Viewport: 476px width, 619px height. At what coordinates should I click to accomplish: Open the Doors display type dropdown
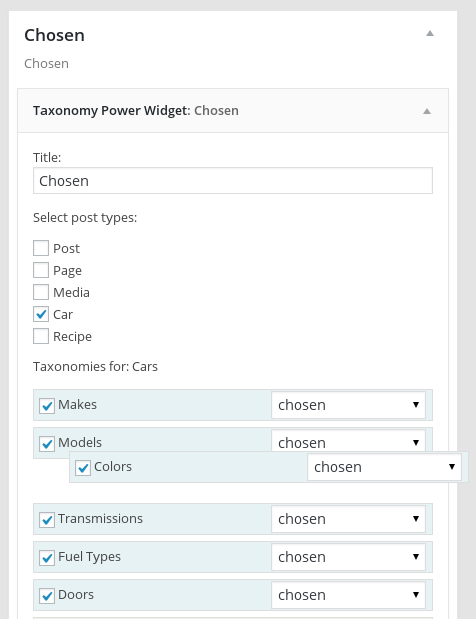click(x=349, y=595)
